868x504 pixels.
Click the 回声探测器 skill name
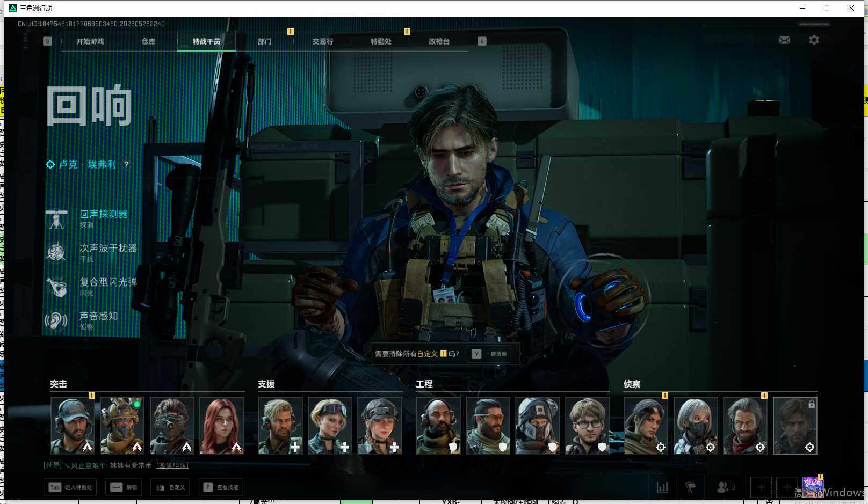104,214
